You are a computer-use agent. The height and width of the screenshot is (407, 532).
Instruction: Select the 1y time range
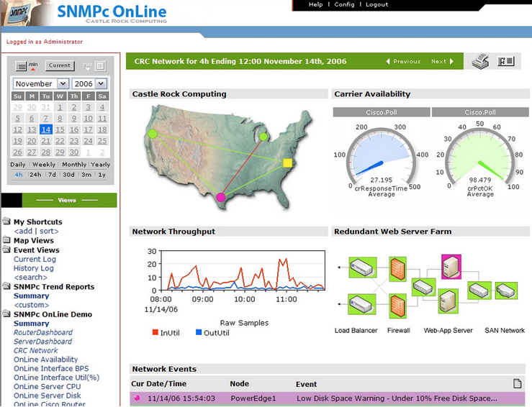[102, 175]
